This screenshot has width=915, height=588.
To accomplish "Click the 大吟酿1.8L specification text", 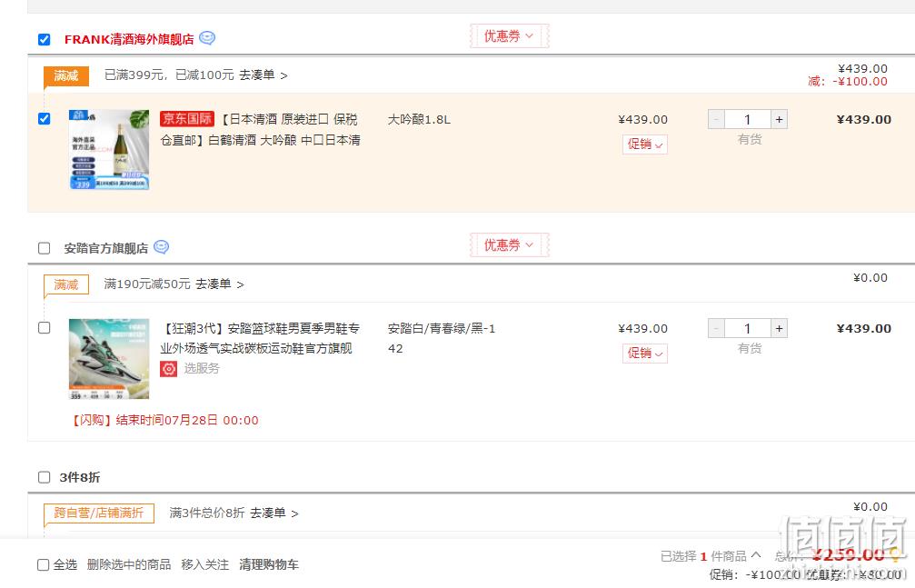I will 419,120.
